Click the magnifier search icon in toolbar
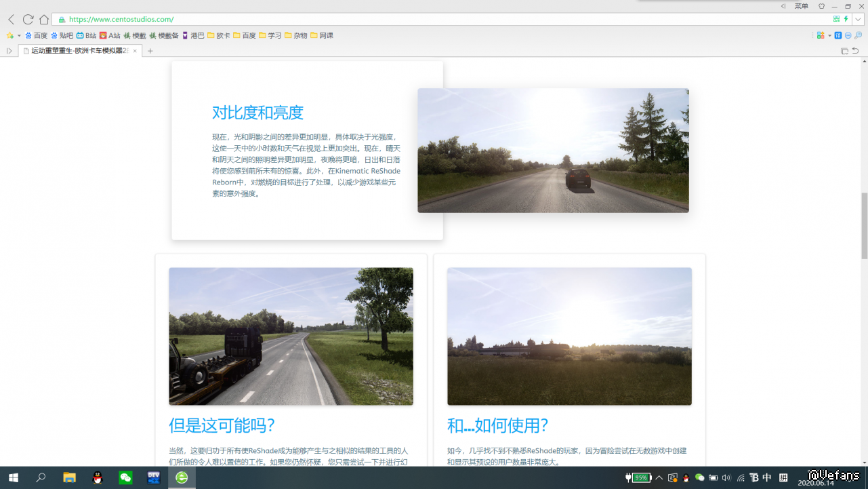The width and height of the screenshot is (868, 489). [x=858, y=35]
